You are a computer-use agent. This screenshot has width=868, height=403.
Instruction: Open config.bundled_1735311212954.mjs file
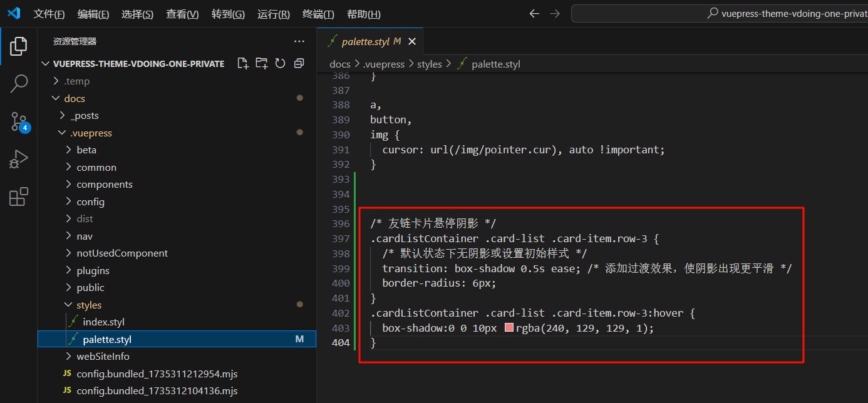coord(177,374)
